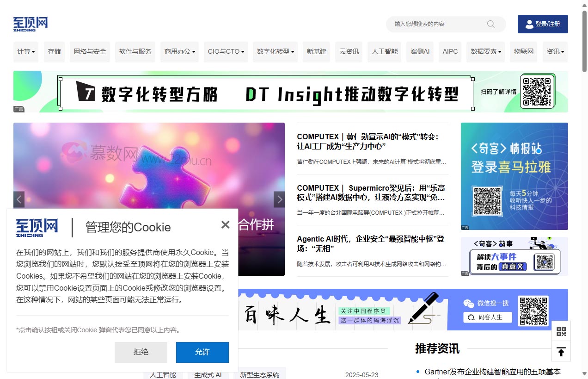Click the 至顶网 logo
Viewport: 588px width, 379px height.
coord(30,23)
